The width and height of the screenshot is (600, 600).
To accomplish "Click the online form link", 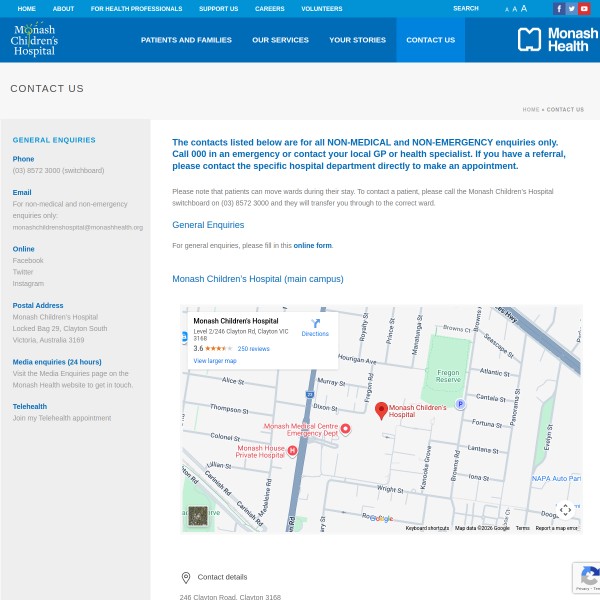I will [x=312, y=245].
